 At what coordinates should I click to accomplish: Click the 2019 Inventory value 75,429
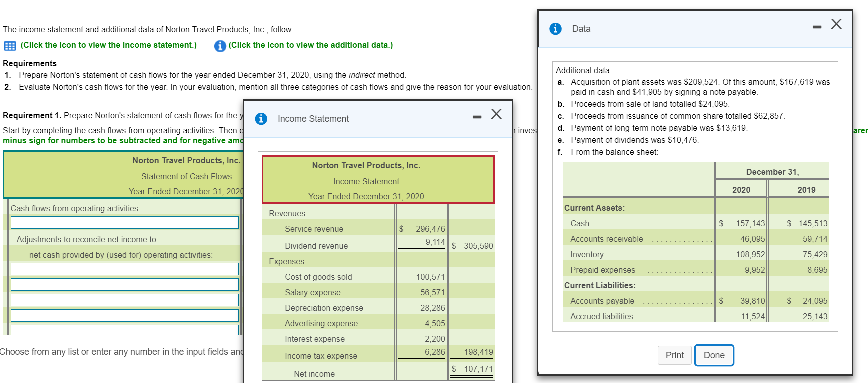815,255
